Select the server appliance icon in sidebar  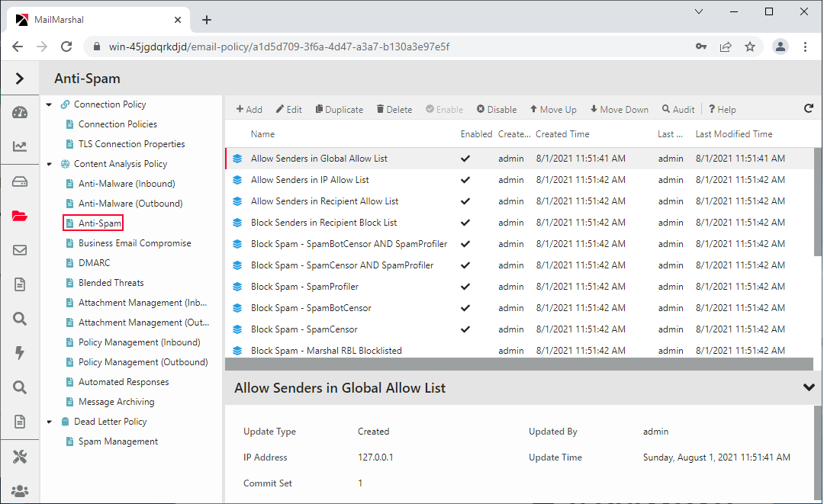pyautogui.click(x=20, y=180)
